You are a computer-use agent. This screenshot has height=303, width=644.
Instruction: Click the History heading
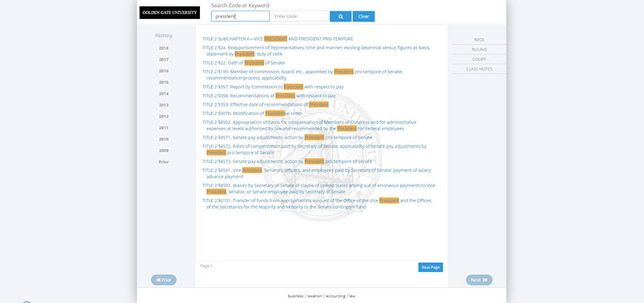164,36
